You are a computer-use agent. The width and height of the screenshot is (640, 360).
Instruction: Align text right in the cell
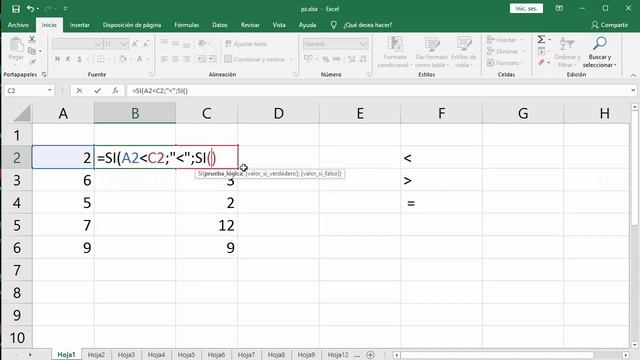pos(186,59)
